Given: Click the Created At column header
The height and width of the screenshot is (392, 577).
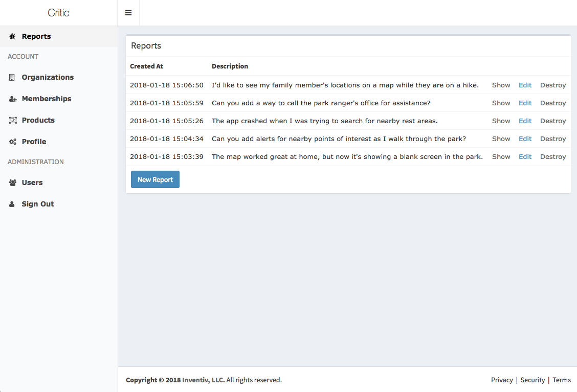Looking at the screenshot, I should 146,66.
